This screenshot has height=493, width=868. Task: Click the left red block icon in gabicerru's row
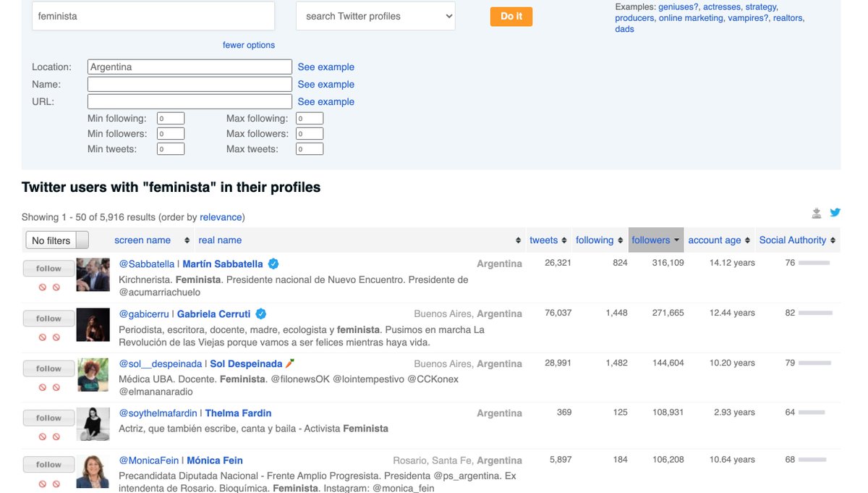[43, 337]
